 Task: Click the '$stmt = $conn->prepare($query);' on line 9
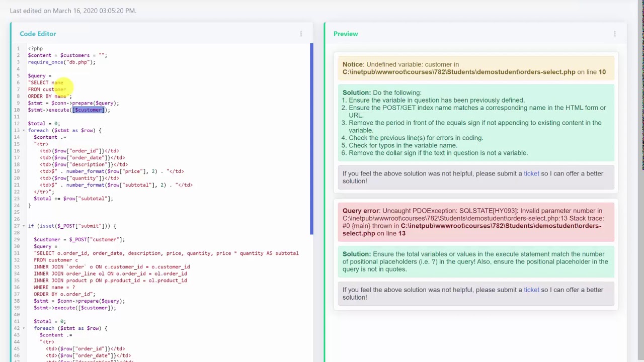click(x=73, y=103)
